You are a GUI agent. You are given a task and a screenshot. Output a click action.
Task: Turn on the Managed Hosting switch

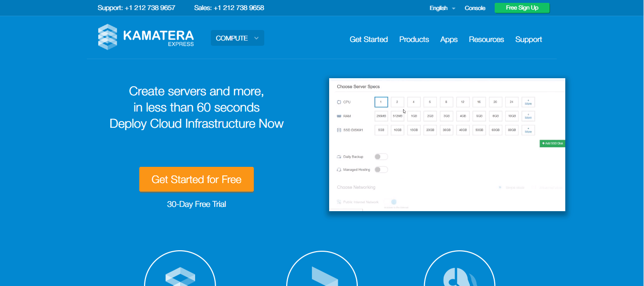click(x=381, y=170)
